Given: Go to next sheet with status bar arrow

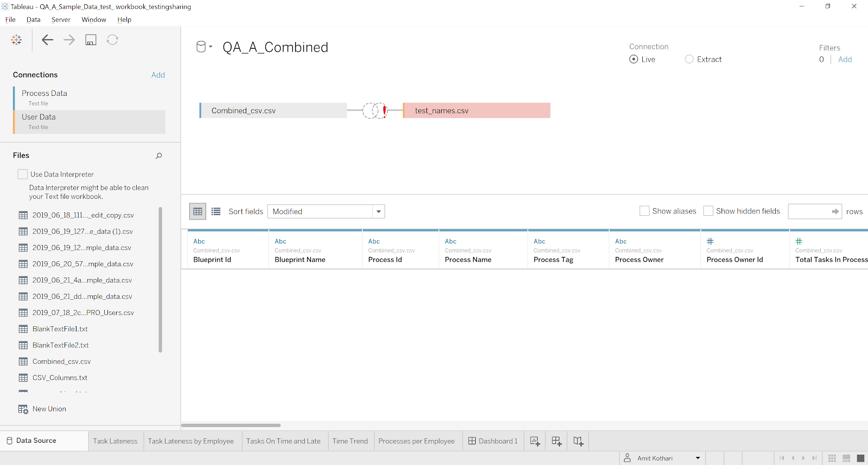Looking at the screenshot, I should tap(803, 458).
